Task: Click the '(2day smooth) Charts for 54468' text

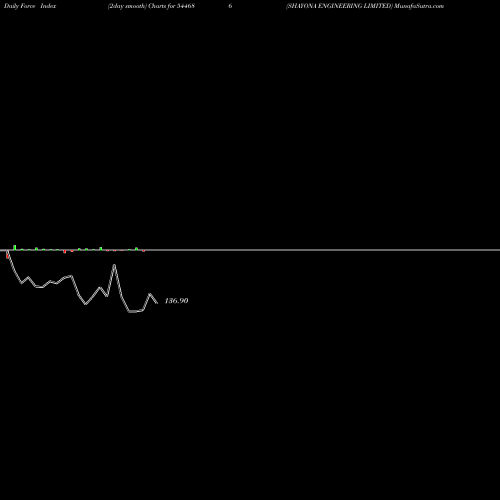Action: 151,6
